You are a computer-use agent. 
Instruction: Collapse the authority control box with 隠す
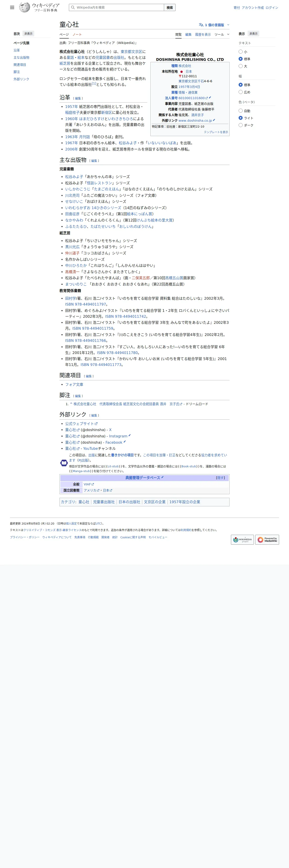coord(220,477)
